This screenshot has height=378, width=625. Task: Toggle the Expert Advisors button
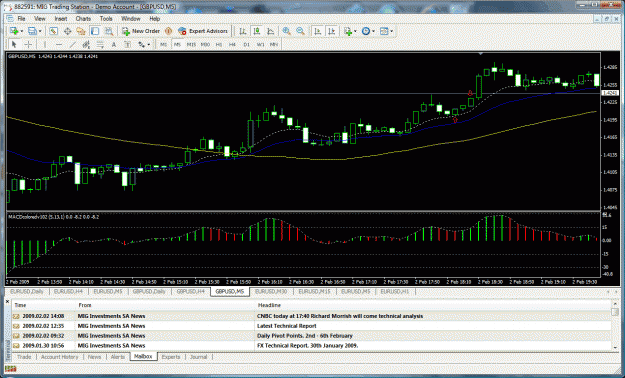(203, 31)
